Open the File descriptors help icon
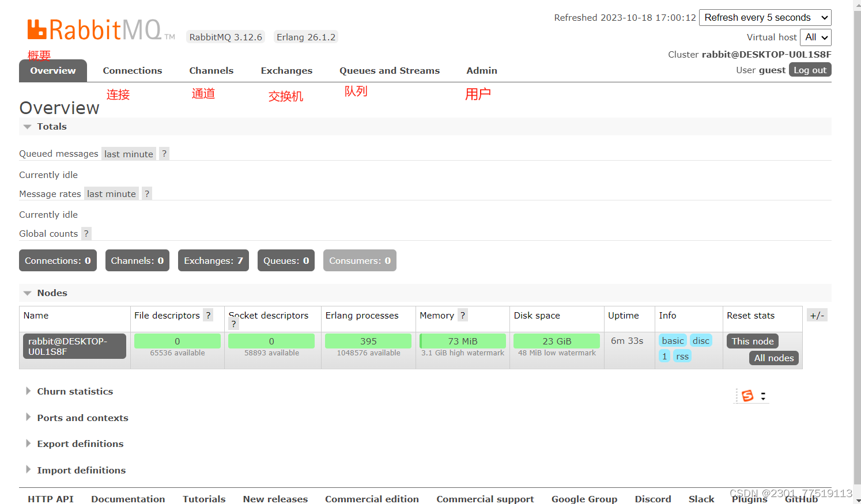Viewport: 861px width, 504px height. point(208,315)
